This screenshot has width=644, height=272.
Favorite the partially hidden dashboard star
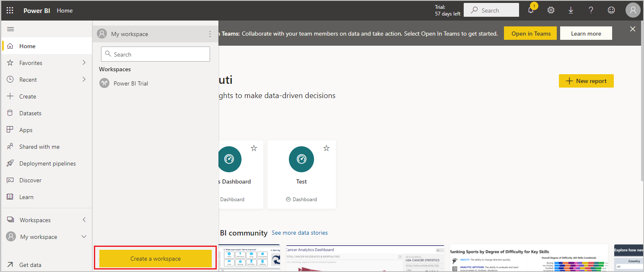click(x=254, y=148)
